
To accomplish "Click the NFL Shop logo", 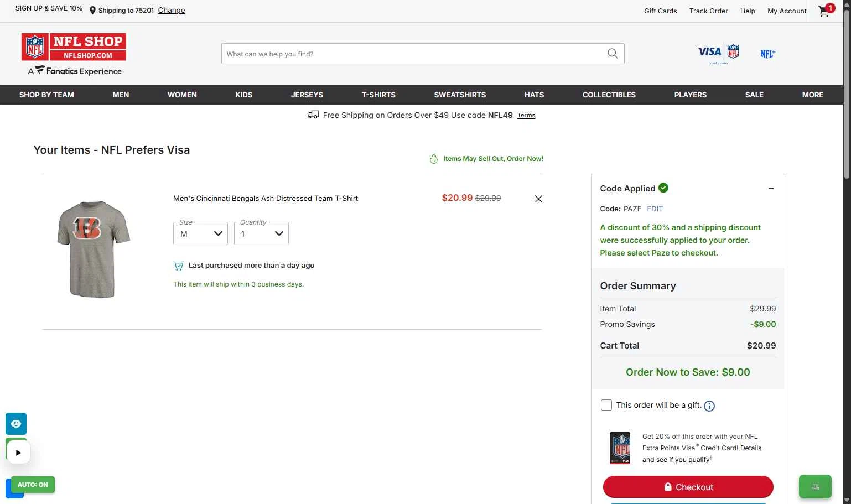I will 74,47.
